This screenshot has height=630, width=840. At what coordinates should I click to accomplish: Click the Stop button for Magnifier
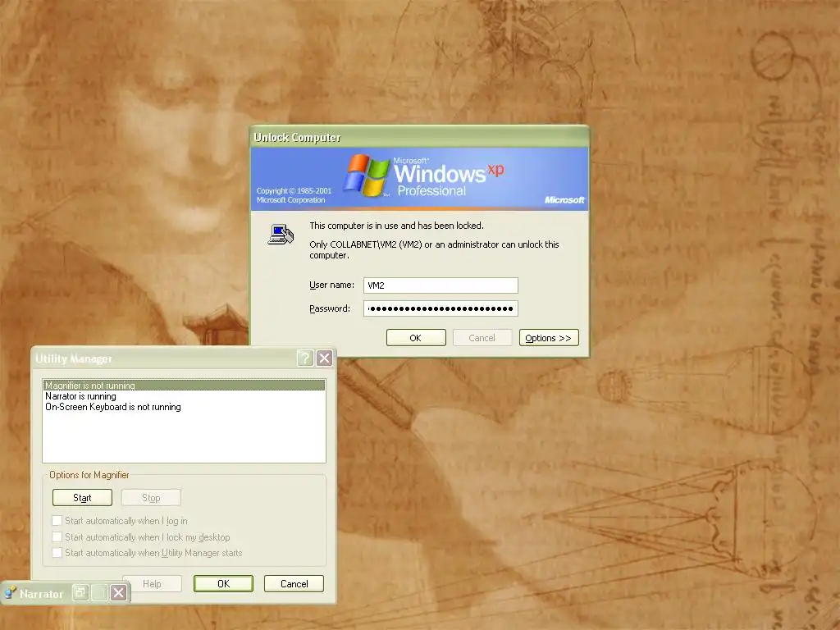click(151, 498)
